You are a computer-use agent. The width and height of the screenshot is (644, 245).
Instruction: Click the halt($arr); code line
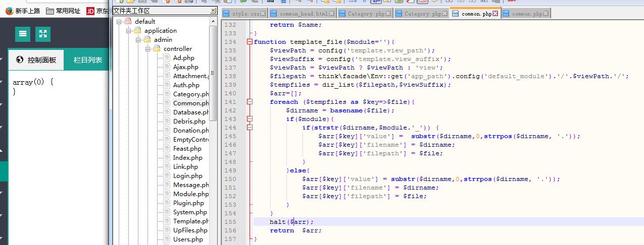tap(291, 222)
